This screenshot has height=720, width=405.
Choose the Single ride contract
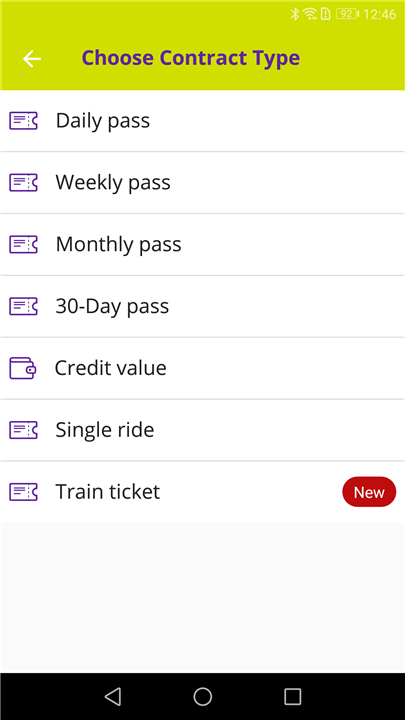click(x=202, y=430)
